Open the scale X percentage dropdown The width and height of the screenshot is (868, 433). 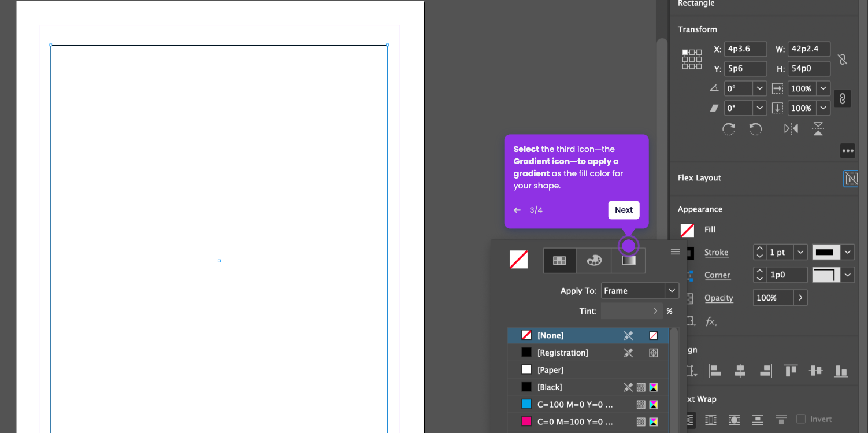pyautogui.click(x=824, y=88)
